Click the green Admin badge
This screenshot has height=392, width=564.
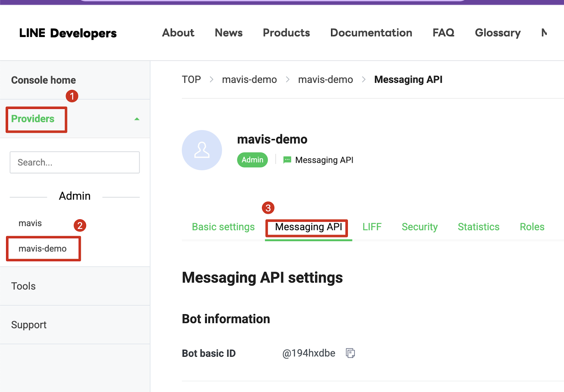click(252, 160)
